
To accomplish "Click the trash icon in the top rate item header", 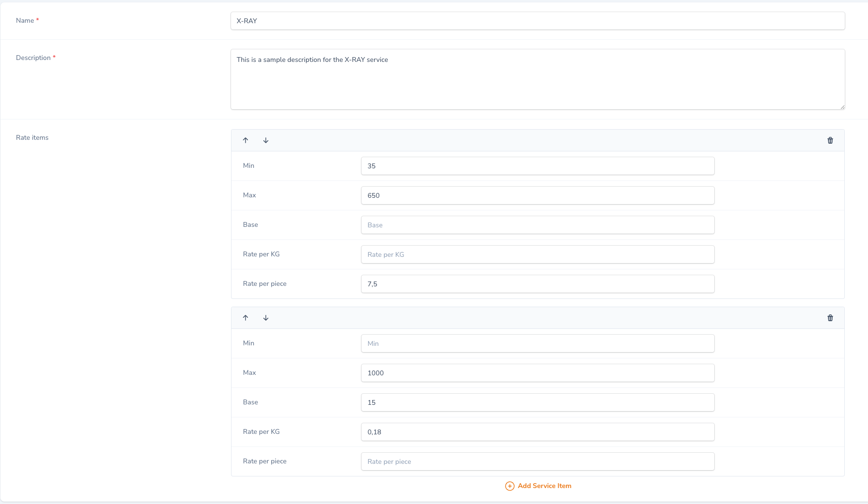I will 830,140.
